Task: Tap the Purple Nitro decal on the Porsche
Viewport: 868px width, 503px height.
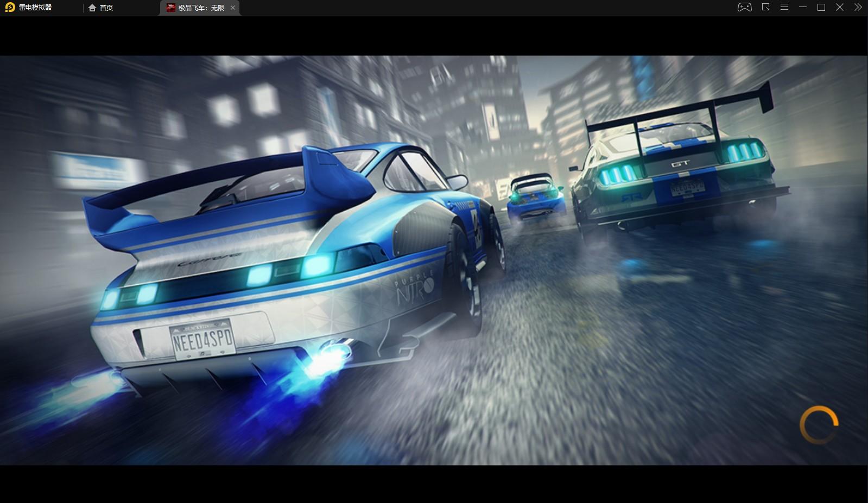Action: 414,289
